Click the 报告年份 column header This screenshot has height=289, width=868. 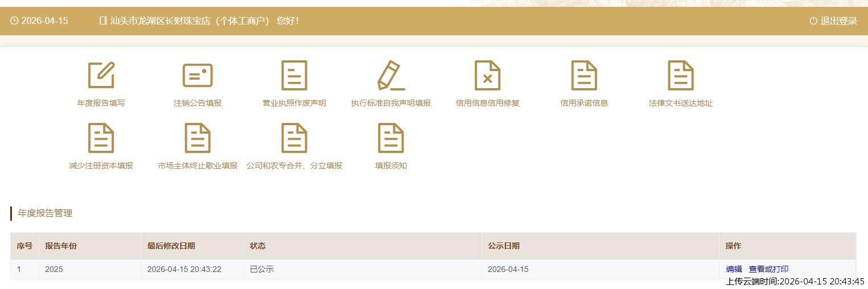[x=61, y=246]
